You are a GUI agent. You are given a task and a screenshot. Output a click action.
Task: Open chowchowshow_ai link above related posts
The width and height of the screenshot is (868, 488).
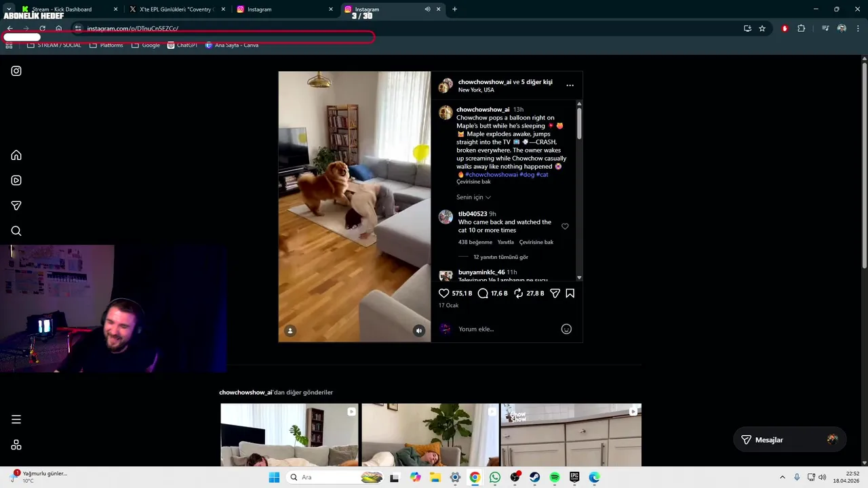click(x=245, y=392)
